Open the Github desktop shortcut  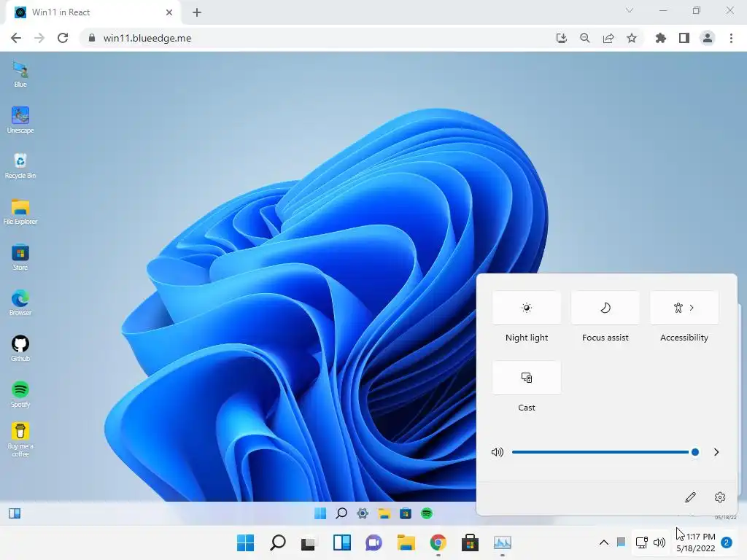pyautogui.click(x=20, y=349)
